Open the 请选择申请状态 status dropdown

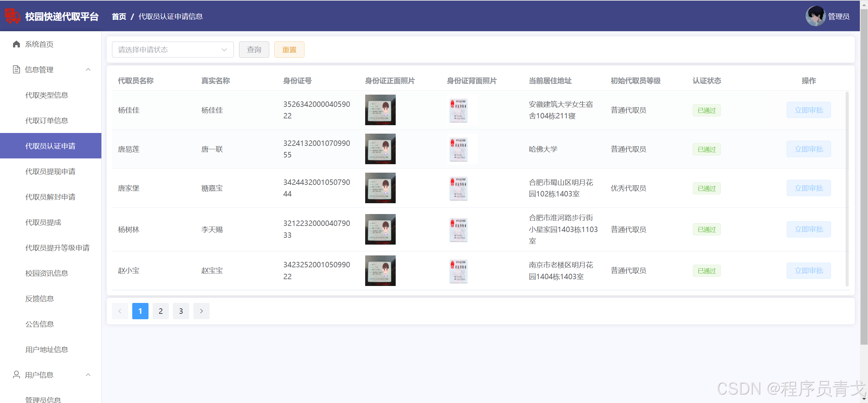173,50
